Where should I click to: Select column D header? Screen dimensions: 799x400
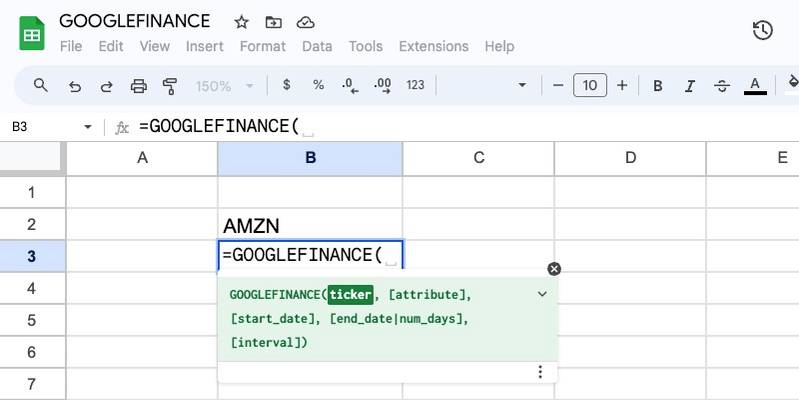(630, 158)
